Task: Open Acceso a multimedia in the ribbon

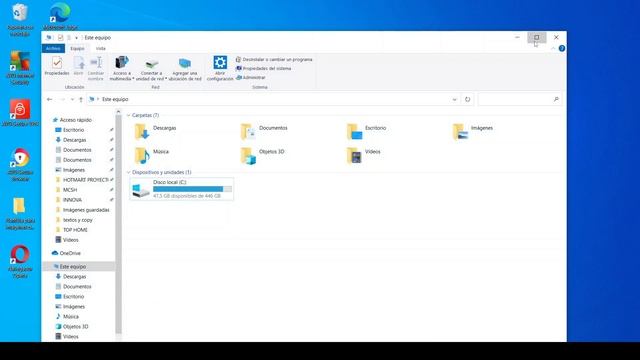Action: pyautogui.click(x=122, y=68)
